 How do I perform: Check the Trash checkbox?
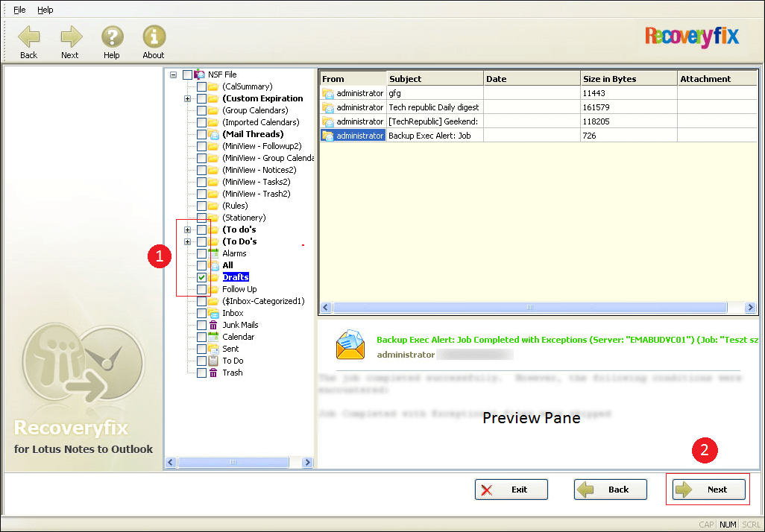pyautogui.click(x=201, y=373)
